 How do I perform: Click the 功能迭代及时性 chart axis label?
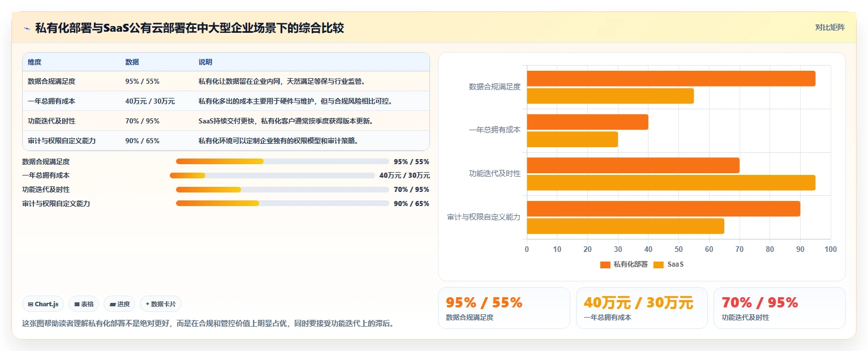point(495,173)
